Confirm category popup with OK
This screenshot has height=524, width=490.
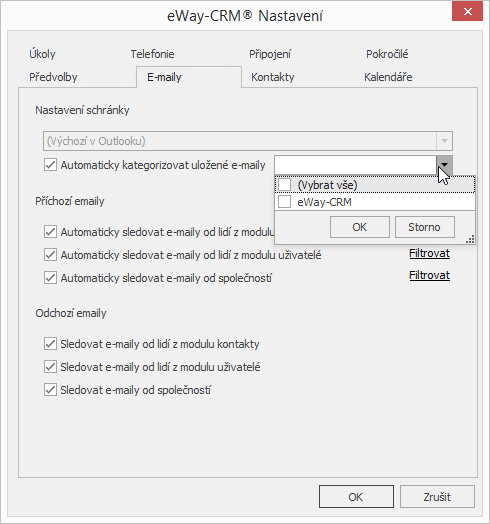[x=360, y=227]
